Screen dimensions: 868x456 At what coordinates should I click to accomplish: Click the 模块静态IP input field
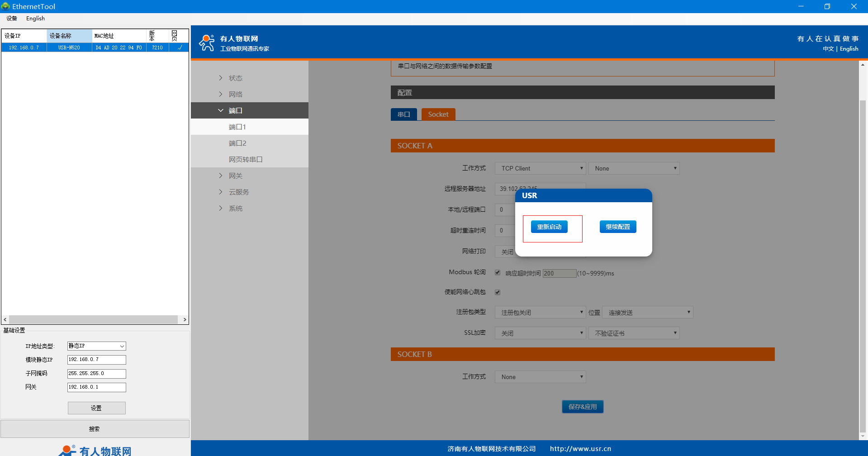pyautogui.click(x=96, y=360)
